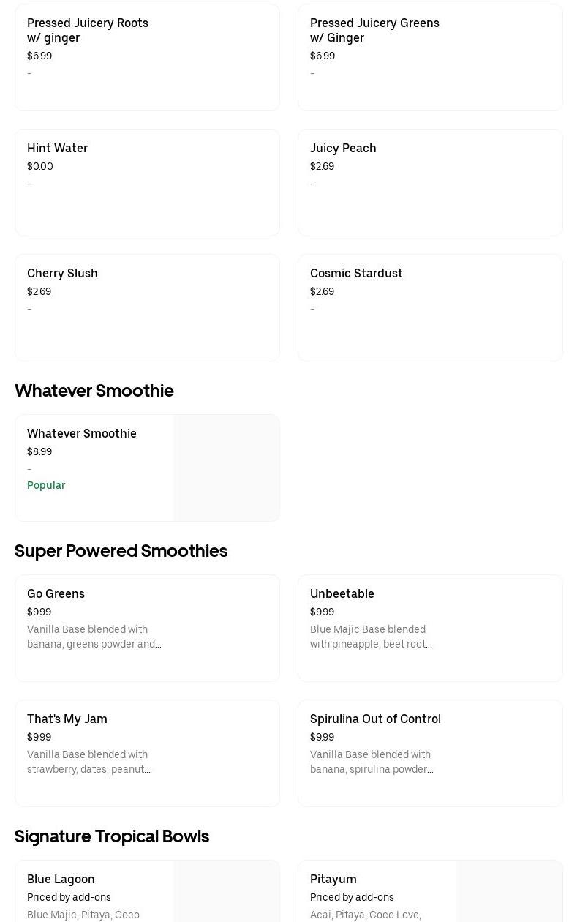The width and height of the screenshot is (588, 922).
Task: Select the Pitayum bowl title
Action: tap(333, 879)
